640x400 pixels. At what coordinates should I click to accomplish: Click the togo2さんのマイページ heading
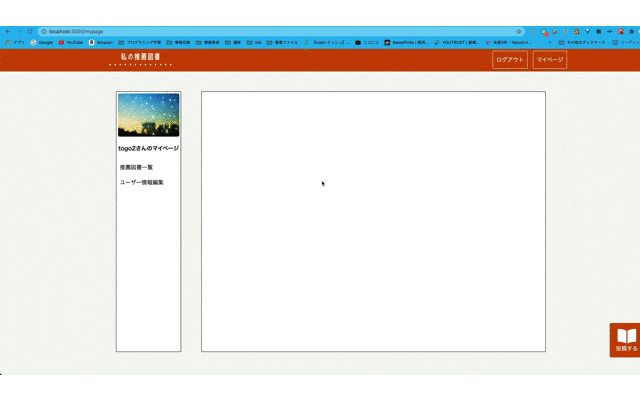[x=149, y=149]
